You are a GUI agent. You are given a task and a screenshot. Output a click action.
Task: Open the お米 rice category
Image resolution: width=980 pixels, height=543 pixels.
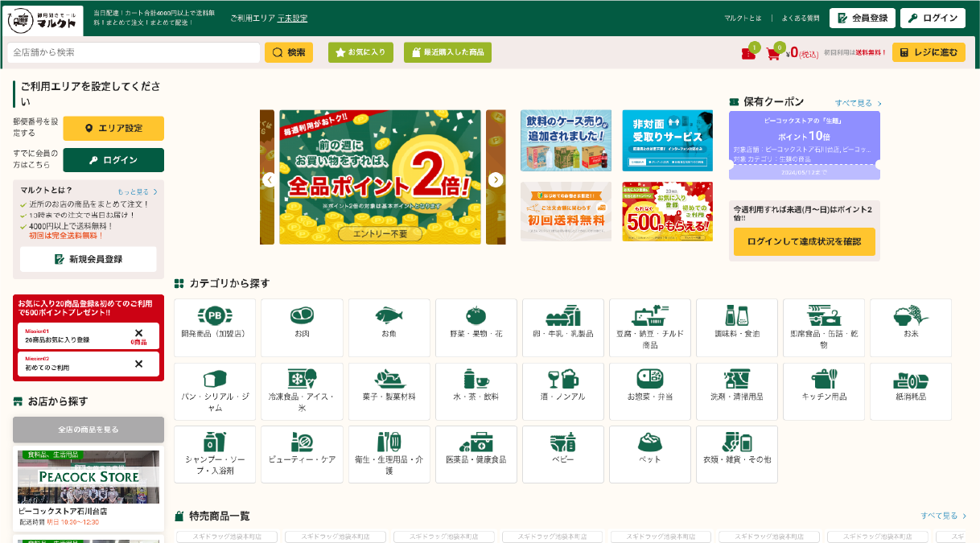(911, 327)
